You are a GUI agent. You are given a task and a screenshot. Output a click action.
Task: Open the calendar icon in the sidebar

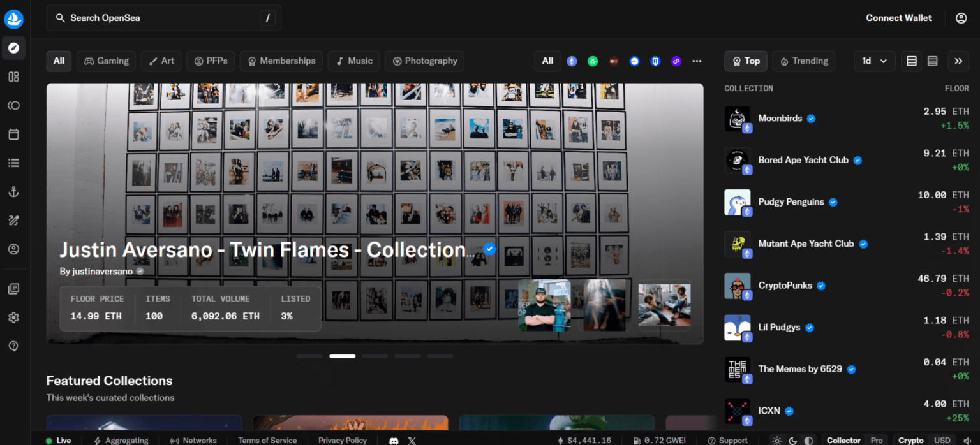pos(13,135)
